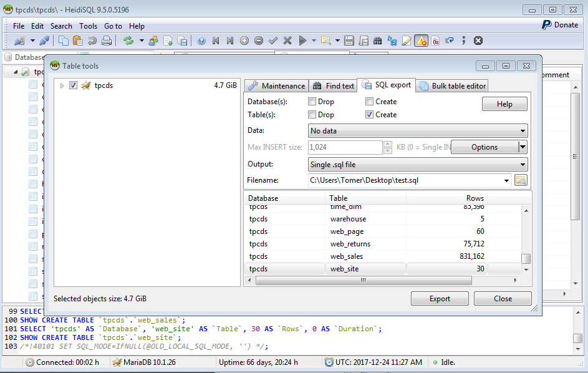Click the Close button in Table tools
Viewport: 588px width, 373px height.
503,299
